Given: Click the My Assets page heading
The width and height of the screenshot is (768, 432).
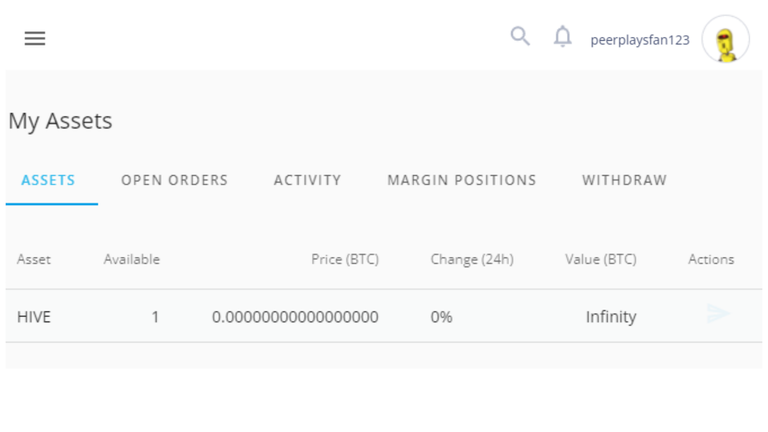Looking at the screenshot, I should pos(60,121).
